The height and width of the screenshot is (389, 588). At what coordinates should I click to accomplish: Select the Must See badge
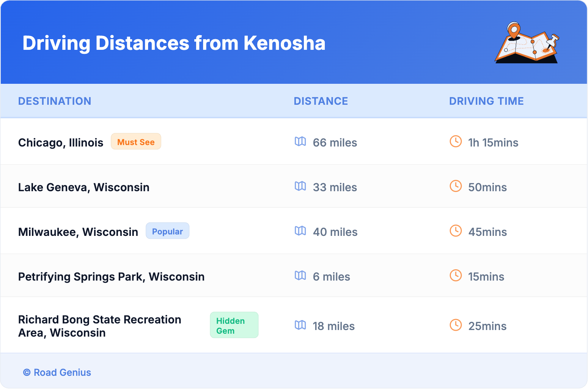pyautogui.click(x=136, y=142)
